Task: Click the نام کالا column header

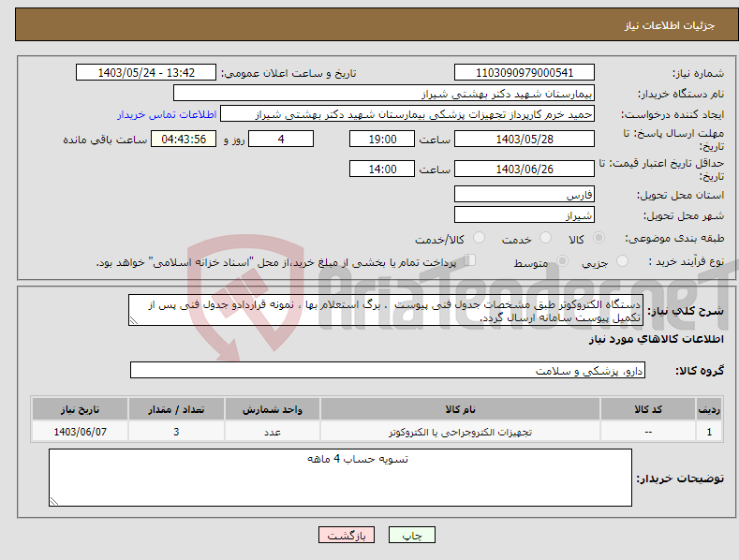Action: click(460, 409)
